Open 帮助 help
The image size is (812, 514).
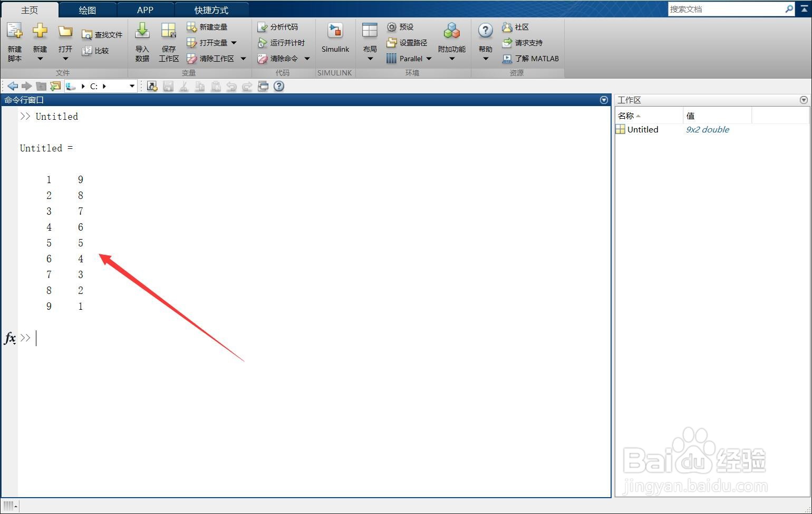[486, 42]
